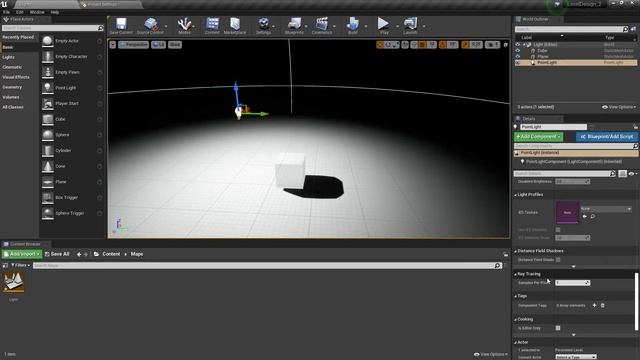The height and width of the screenshot is (360, 640).
Task: Click the Light map asset thumbnail
Action: tap(13, 282)
